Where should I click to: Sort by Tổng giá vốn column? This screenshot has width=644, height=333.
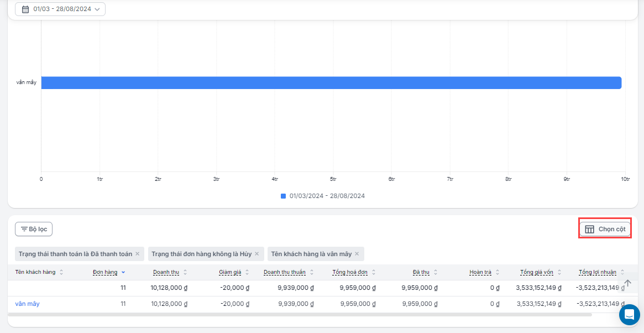pos(541,272)
